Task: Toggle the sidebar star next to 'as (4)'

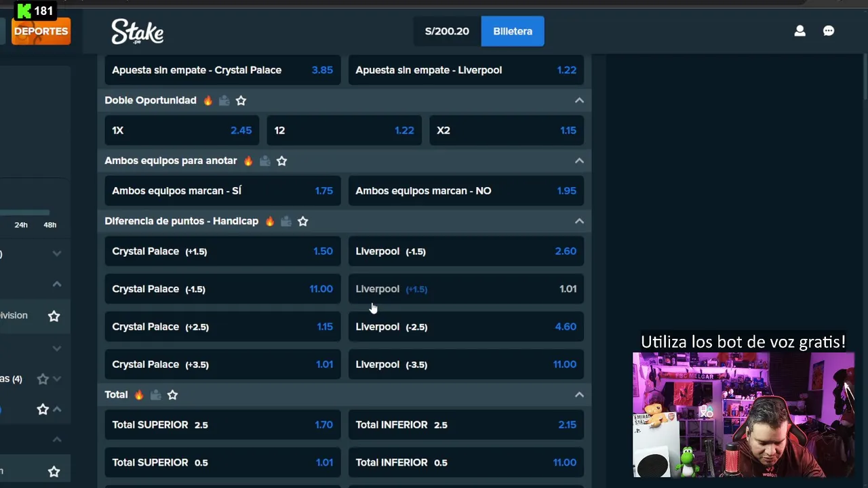Action: click(x=43, y=379)
